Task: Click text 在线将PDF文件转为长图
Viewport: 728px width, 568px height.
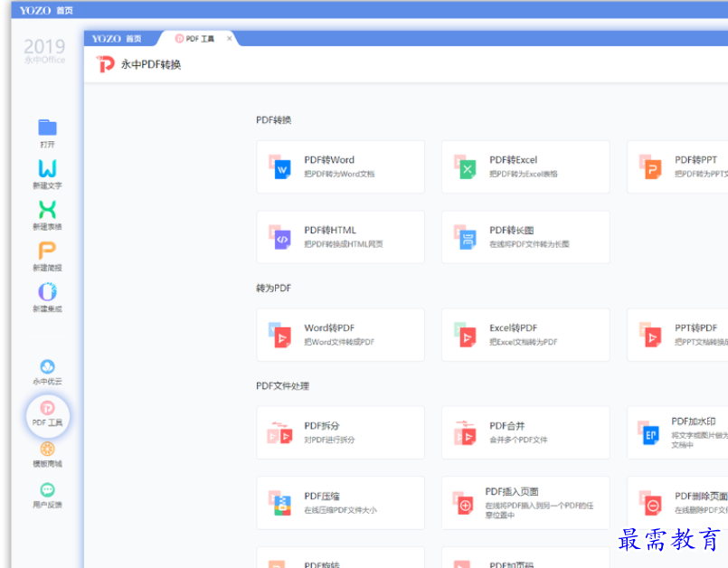Action: (x=529, y=244)
